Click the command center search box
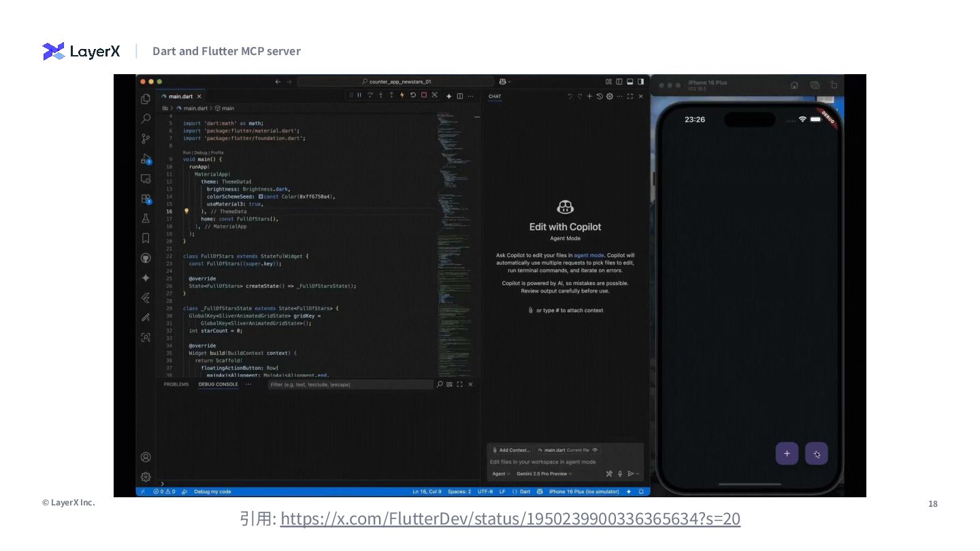The image size is (980, 551). (x=395, y=82)
